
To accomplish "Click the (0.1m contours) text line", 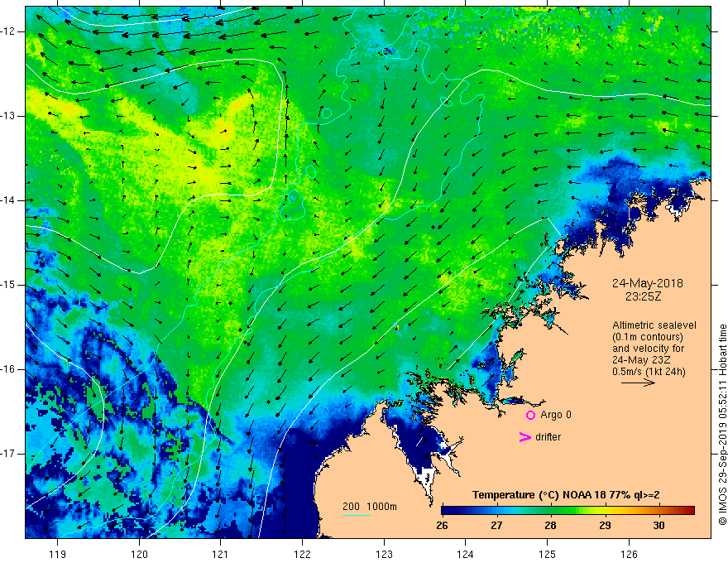I will click(x=648, y=337).
